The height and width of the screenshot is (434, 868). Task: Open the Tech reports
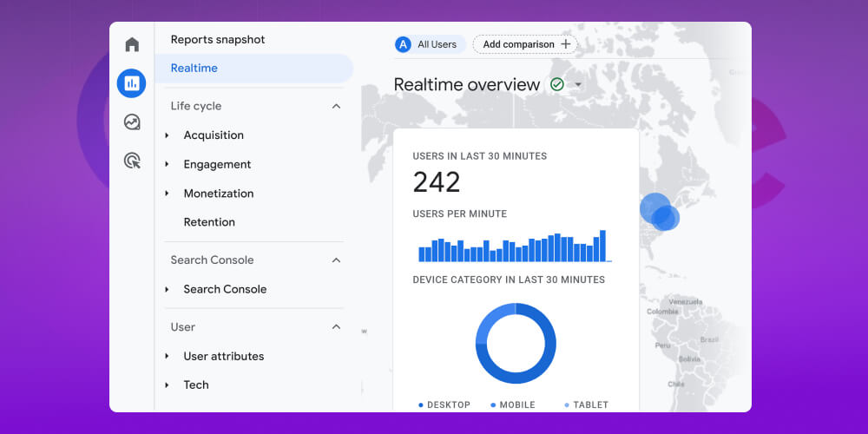coord(196,385)
